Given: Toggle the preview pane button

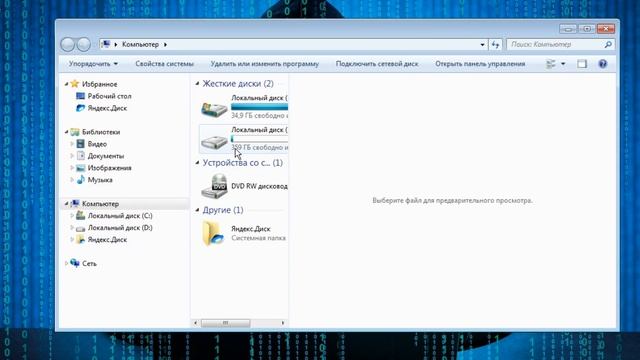Looking at the screenshot, I should [582, 64].
